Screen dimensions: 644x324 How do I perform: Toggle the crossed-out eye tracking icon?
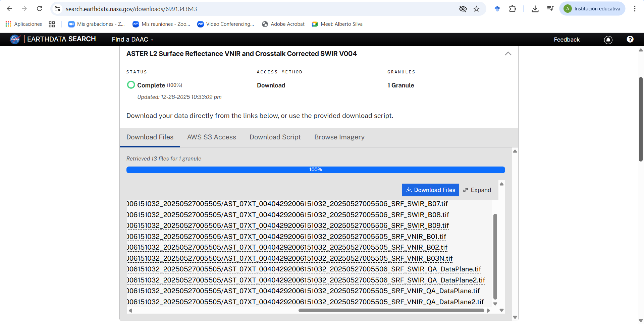(463, 9)
